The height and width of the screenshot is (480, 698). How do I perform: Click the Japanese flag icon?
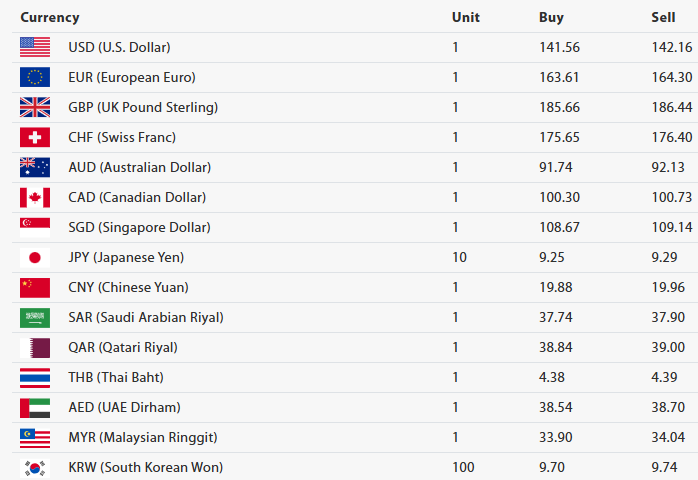(x=34, y=257)
